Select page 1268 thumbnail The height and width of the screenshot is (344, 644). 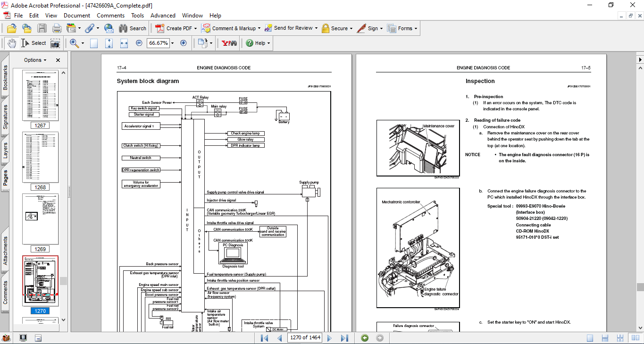[x=41, y=157]
